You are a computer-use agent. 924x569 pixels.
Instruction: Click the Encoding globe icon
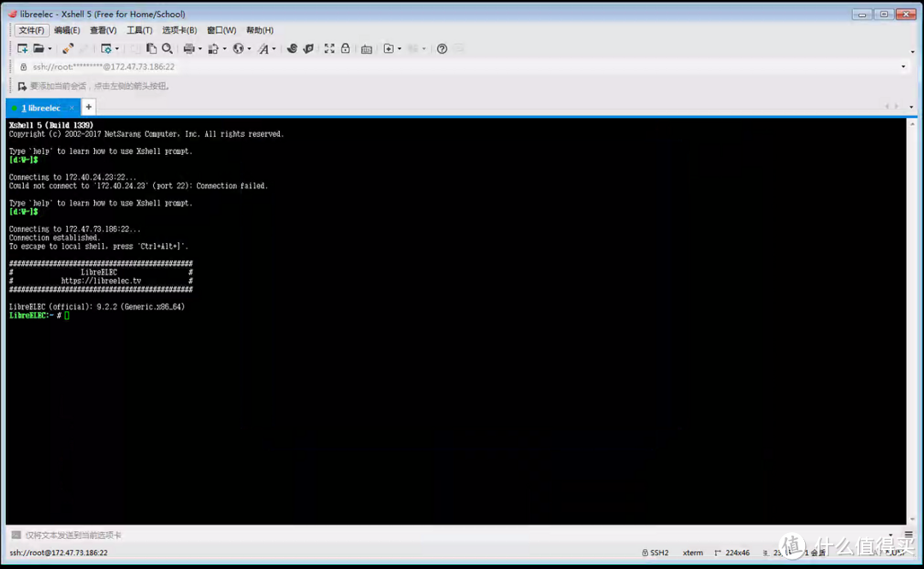(238, 49)
